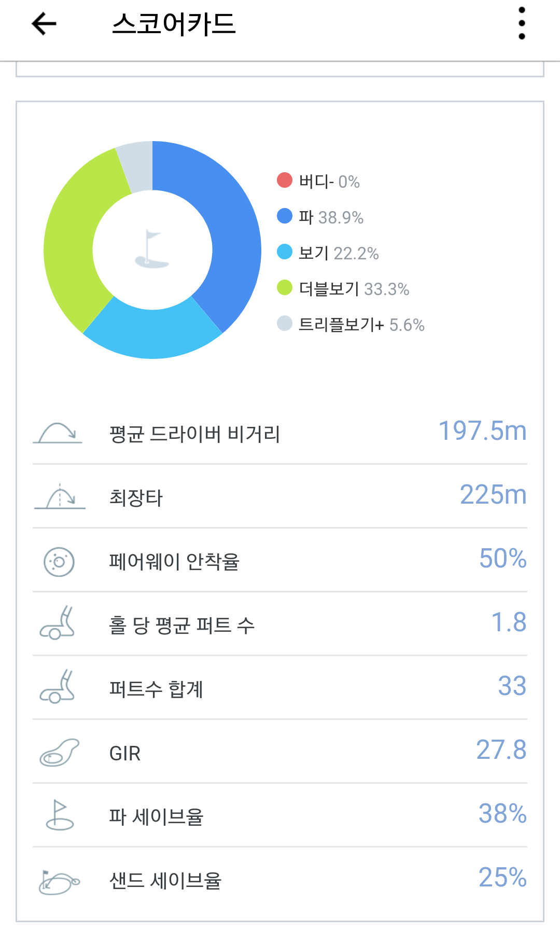Viewport: 560px width, 944px height.
Task: Select the red birdie legend dot
Action: pos(285,180)
